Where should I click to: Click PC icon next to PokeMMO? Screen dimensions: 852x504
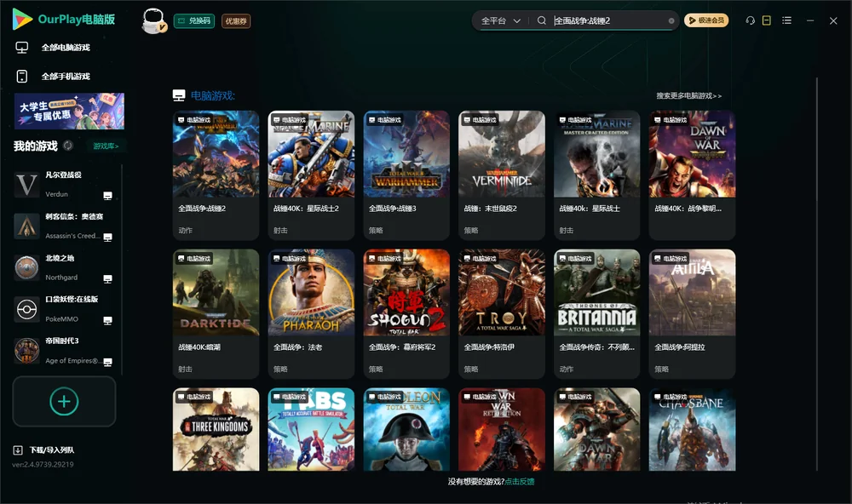point(107,320)
